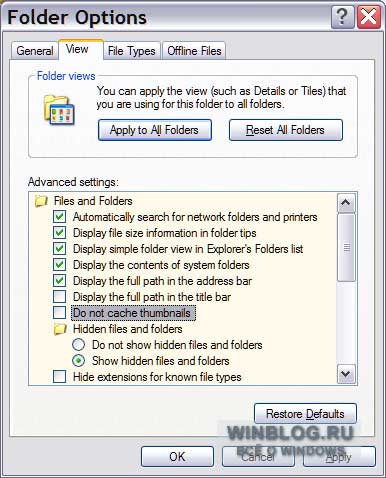Click Reset All Folders button
Image resolution: width=386 pixels, height=478 pixels.
tap(286, 130)
